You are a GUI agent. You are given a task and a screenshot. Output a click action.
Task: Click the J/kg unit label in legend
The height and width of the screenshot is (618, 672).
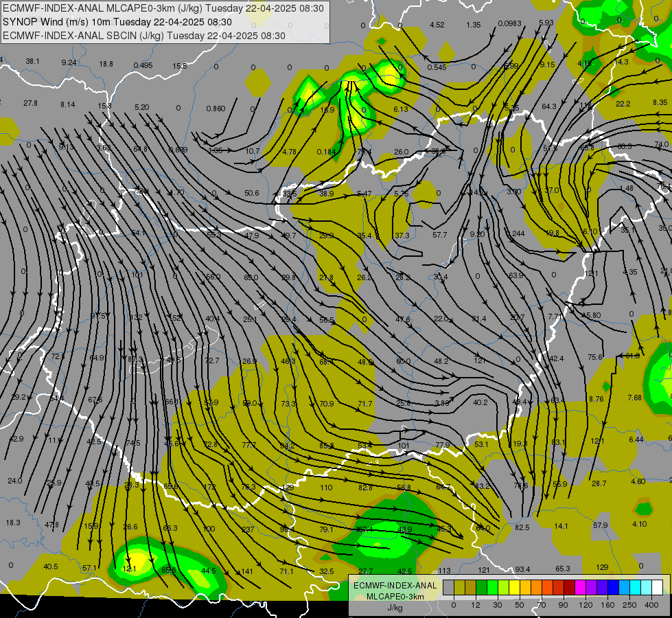395,608
